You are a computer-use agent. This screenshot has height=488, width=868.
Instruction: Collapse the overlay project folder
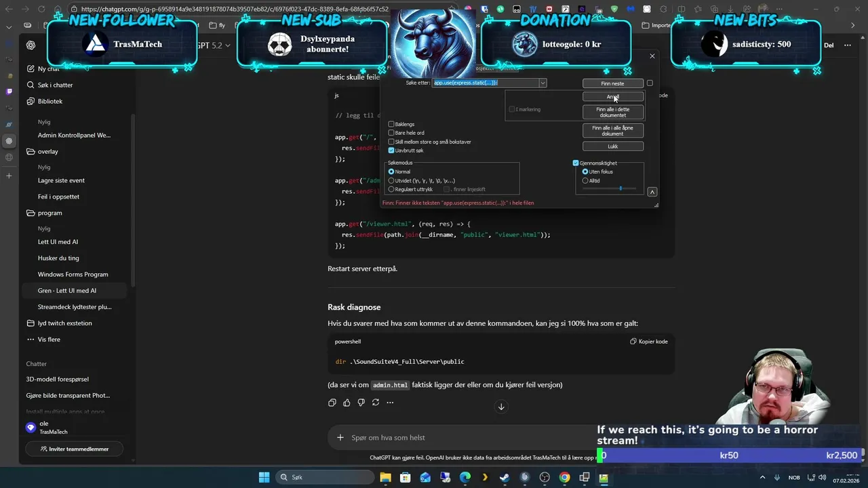(x=31, y=152)
